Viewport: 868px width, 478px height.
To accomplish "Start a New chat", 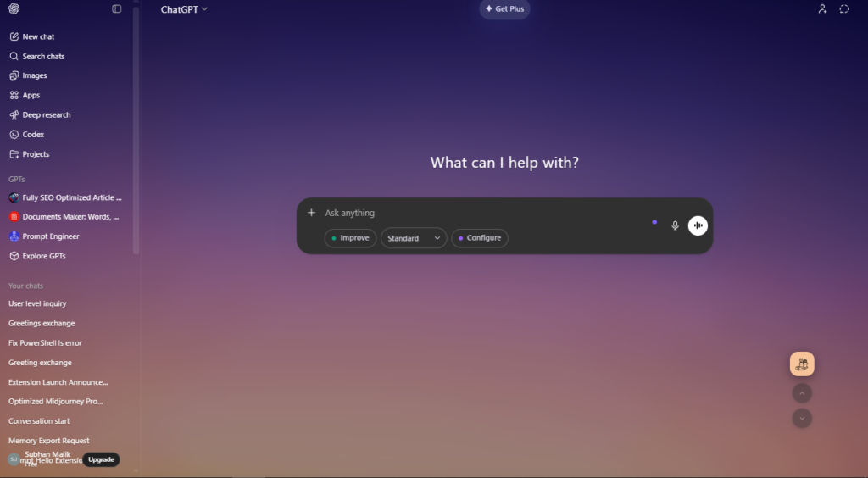I will coord(38,37).
